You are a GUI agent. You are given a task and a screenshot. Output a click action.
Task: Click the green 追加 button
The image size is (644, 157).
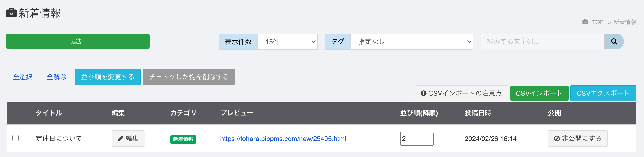78,41
